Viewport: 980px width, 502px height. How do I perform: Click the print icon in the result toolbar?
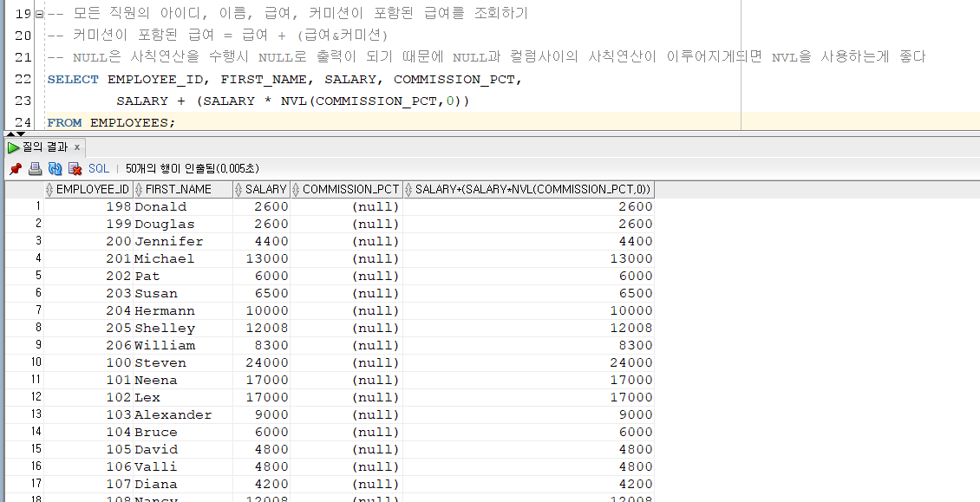36,168
